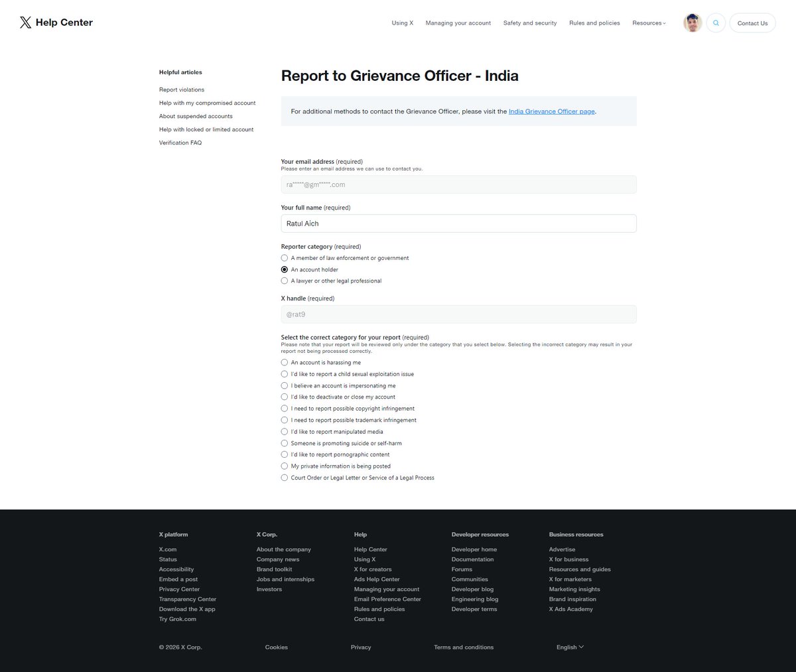
Task: Open Investors footer link
Action: coord(269,589)
